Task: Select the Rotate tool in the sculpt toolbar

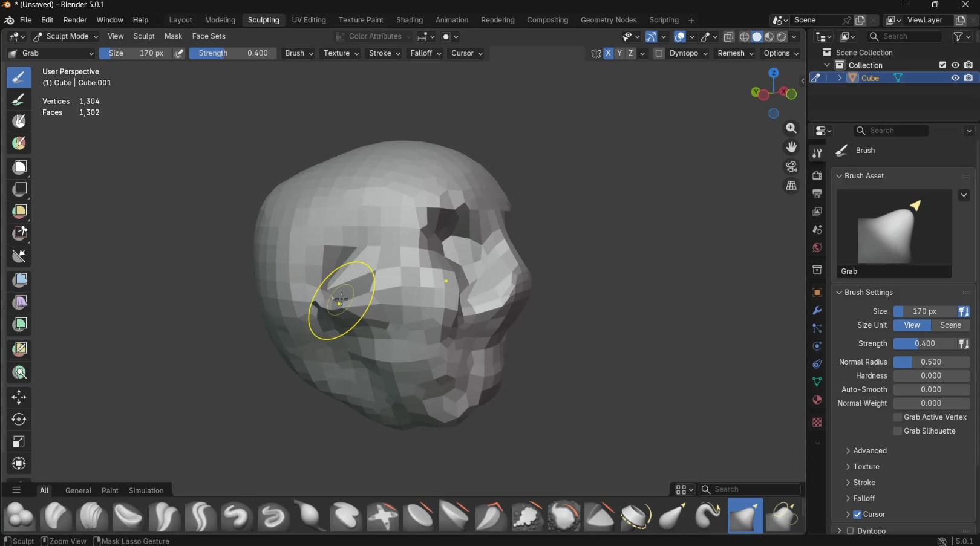Action: click(19, 419)
